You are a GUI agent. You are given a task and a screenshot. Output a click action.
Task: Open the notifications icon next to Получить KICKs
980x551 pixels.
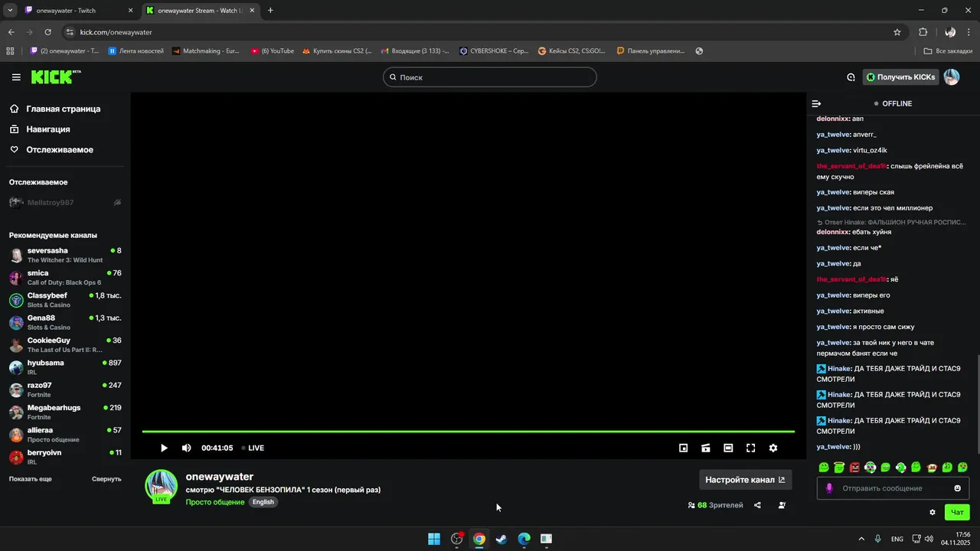(851, 77)
